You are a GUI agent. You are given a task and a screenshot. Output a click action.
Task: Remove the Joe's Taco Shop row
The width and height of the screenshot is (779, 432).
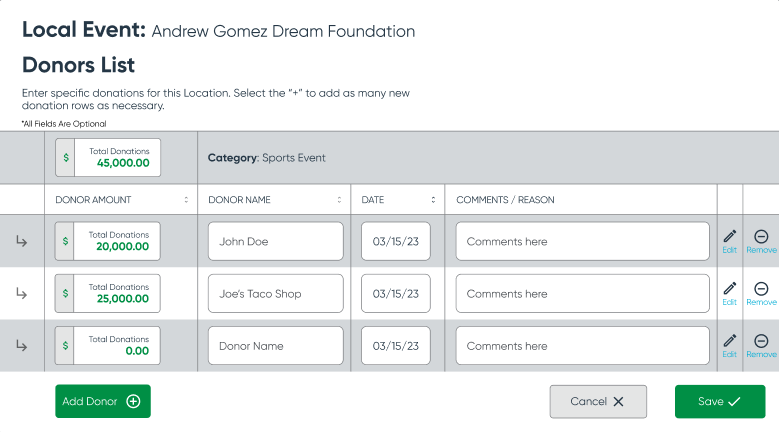[761, 292]
